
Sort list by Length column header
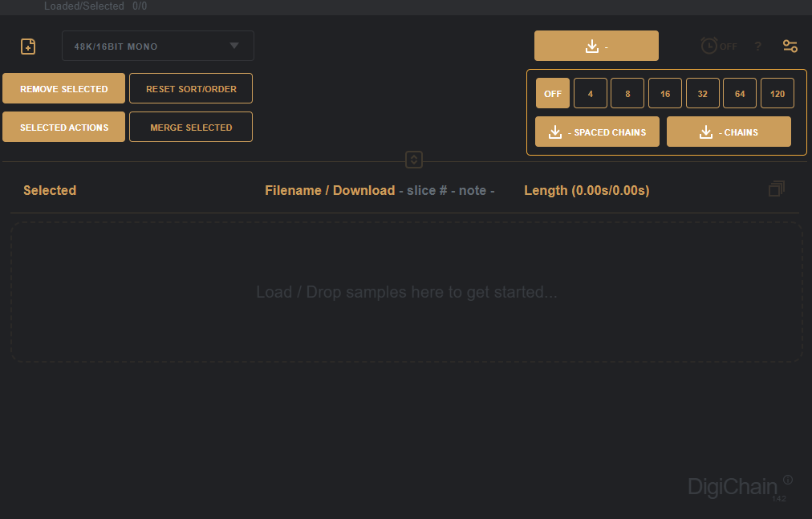point(587,191)
